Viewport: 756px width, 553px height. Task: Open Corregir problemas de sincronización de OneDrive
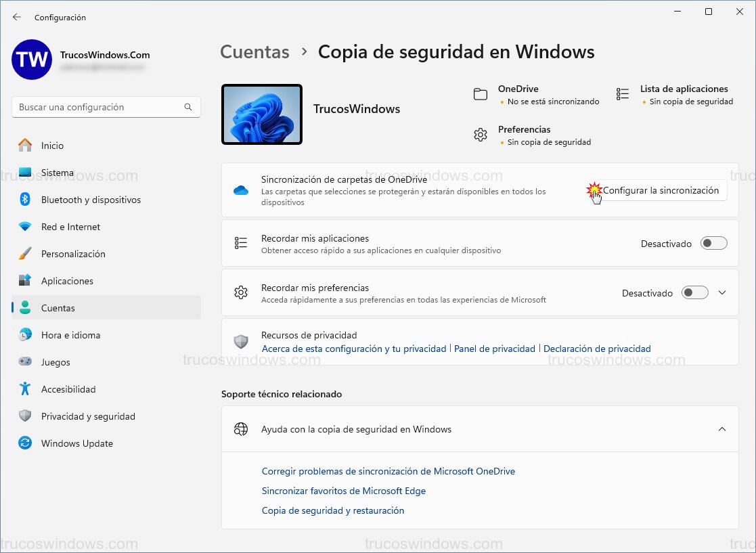coord(388,470)
